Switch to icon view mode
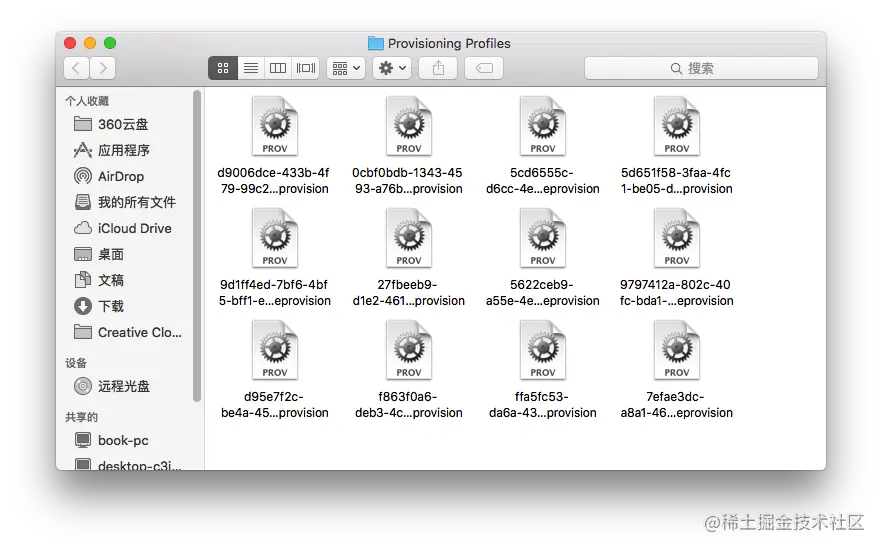Screen dimensions: 882x550 223,68
